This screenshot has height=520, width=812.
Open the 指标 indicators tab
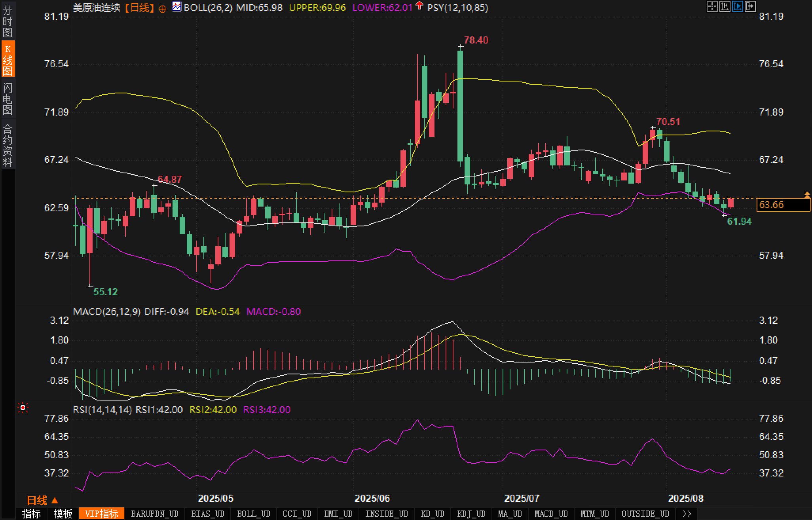click(x=31, y=514)
